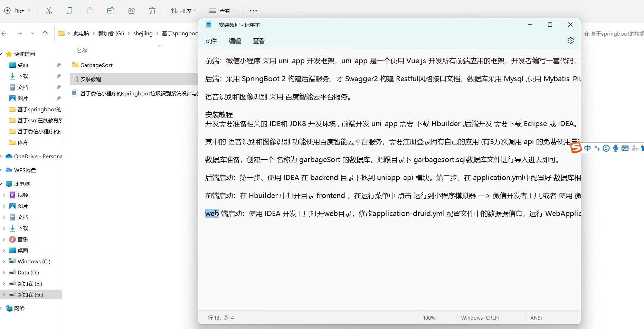Click 新加卷 (G:) in the address breadcrumb

(111, 33)
